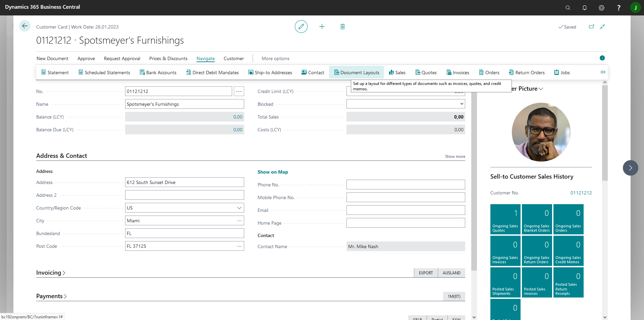Image resolution: width=644 pixels, height=320 pixels.
Task: Open Statement action
Action: point(55,73)
